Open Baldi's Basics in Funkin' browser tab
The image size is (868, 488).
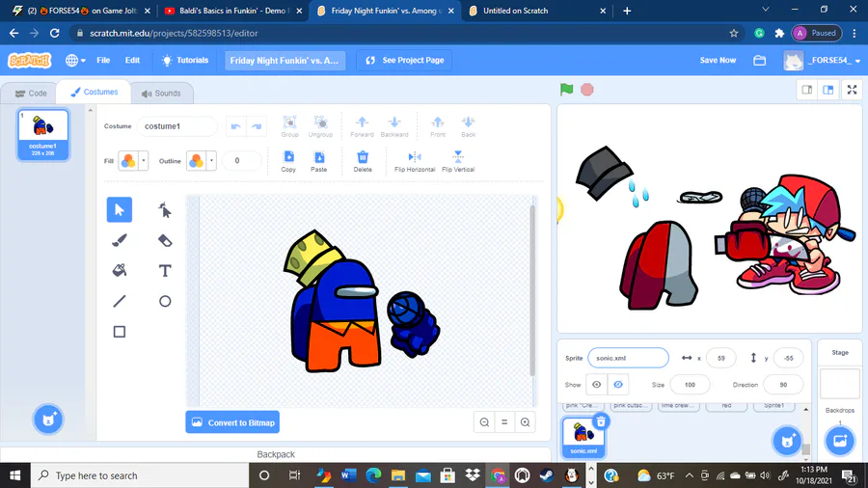(234, 11)
